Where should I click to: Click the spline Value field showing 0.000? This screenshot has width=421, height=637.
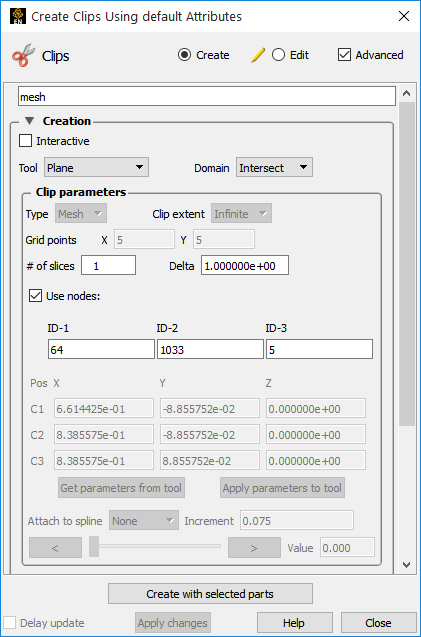(347, 548)
